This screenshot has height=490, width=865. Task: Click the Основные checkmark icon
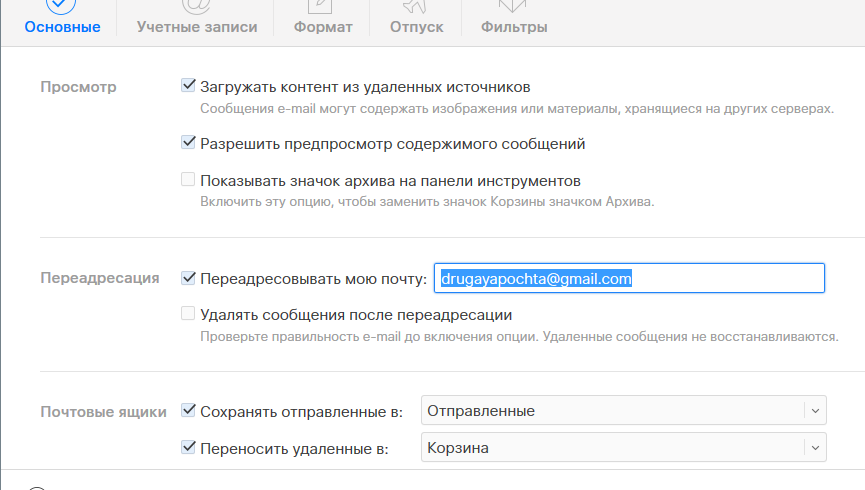pos(61,4)
